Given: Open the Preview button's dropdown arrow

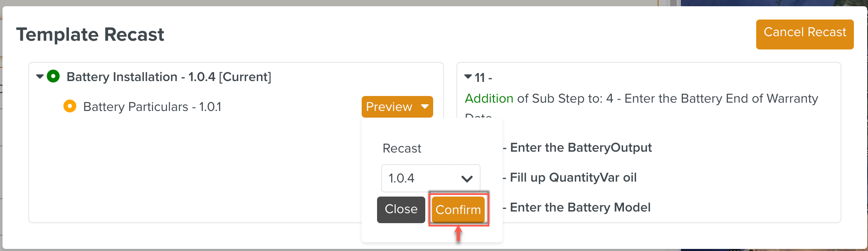Looking at the screenshot, I should coord(425,107).
